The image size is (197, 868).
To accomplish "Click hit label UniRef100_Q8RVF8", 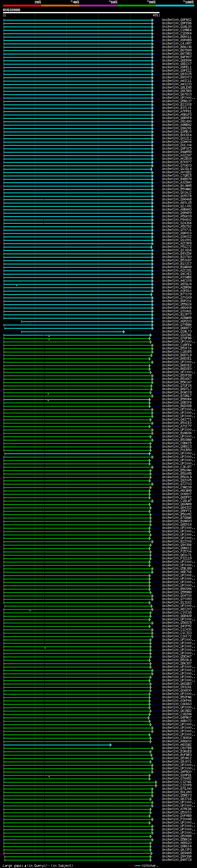I will (x=177, y=118).
